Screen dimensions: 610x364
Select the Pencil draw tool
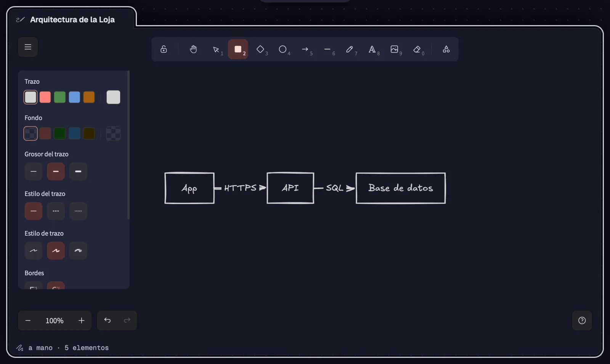pos(350,49)
